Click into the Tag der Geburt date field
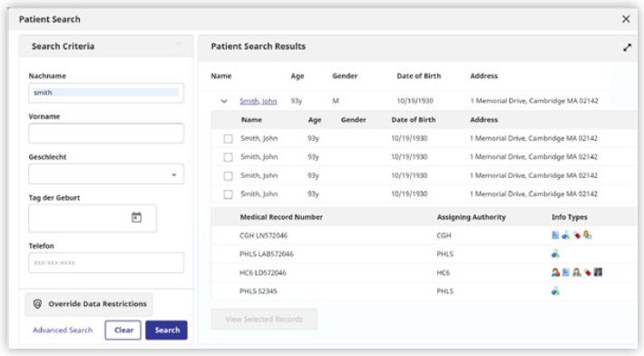The height and width of the screenshot is (356, 644). click(93, 218)
